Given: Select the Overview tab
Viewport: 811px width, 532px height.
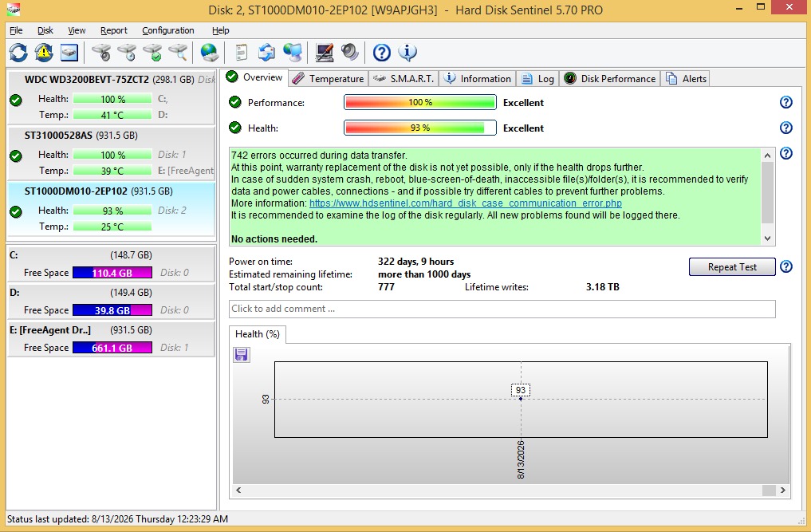Looking at the screenshot, I should [x=255, y=77].
